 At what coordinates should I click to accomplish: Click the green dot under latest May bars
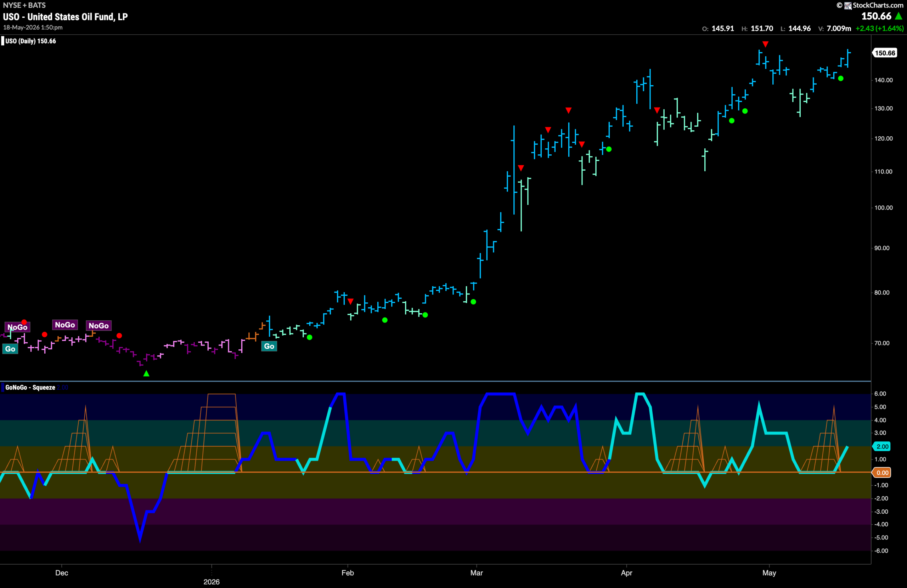pos(841,79)
